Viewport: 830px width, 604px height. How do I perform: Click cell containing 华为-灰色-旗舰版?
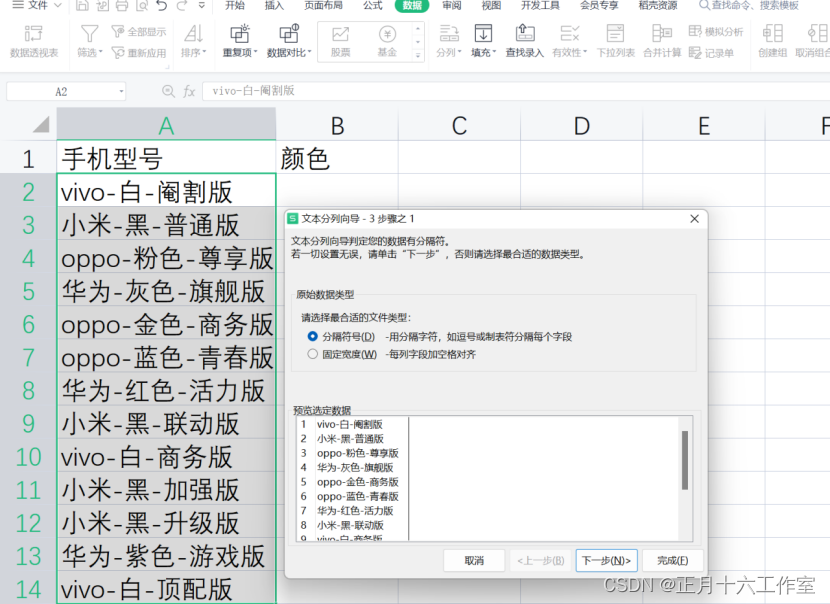166,292
